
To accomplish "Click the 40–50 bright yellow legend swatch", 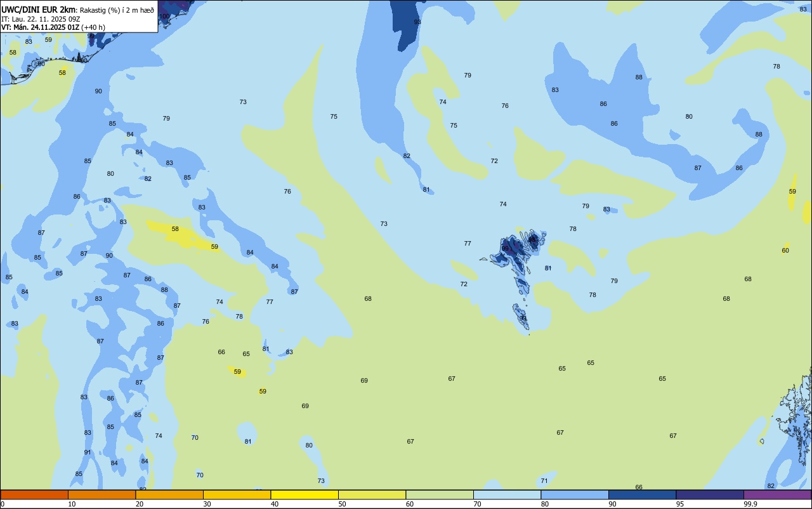I will point(304,494).
